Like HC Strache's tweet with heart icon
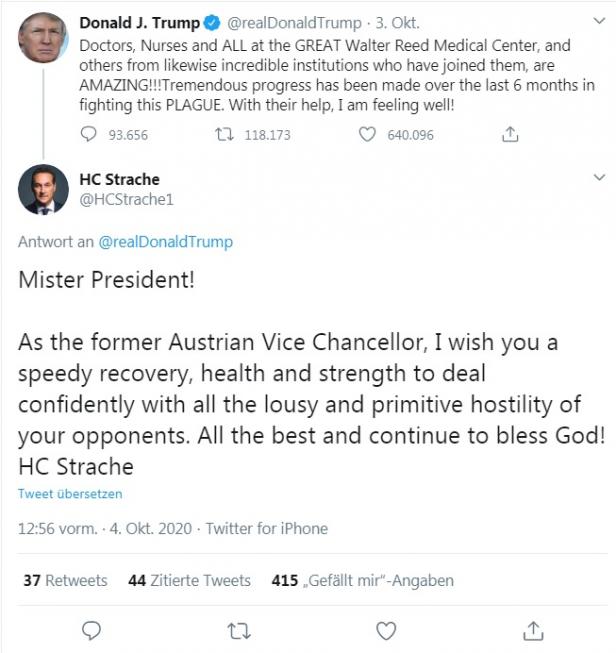616x653 pixels. pos(386,630)
